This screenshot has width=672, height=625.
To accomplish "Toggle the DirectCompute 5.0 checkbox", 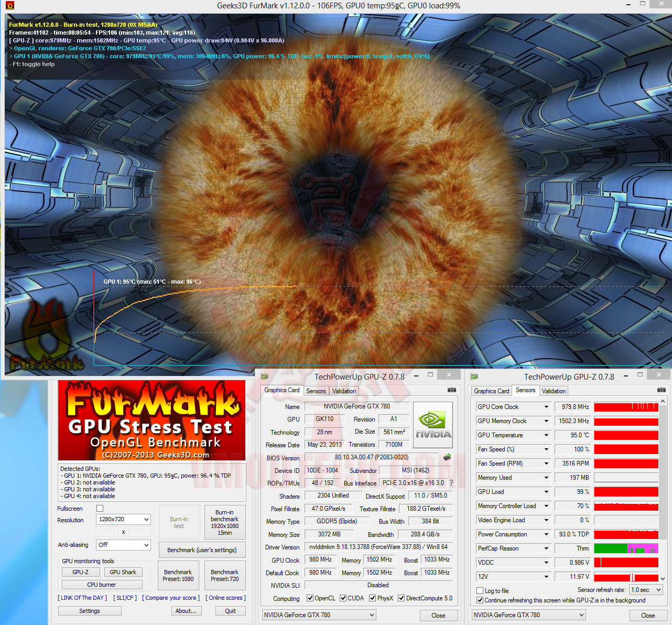I will tap(401, 598).
